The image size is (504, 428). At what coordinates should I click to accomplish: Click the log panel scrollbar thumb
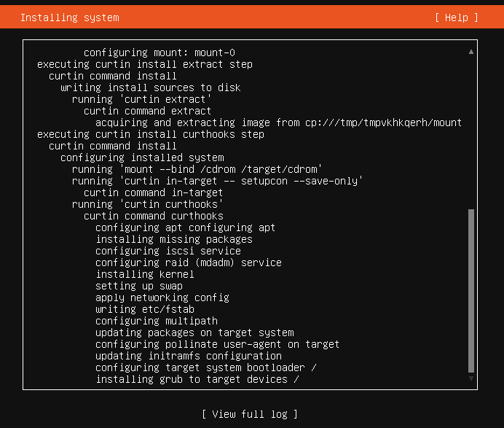coord(471,291)
